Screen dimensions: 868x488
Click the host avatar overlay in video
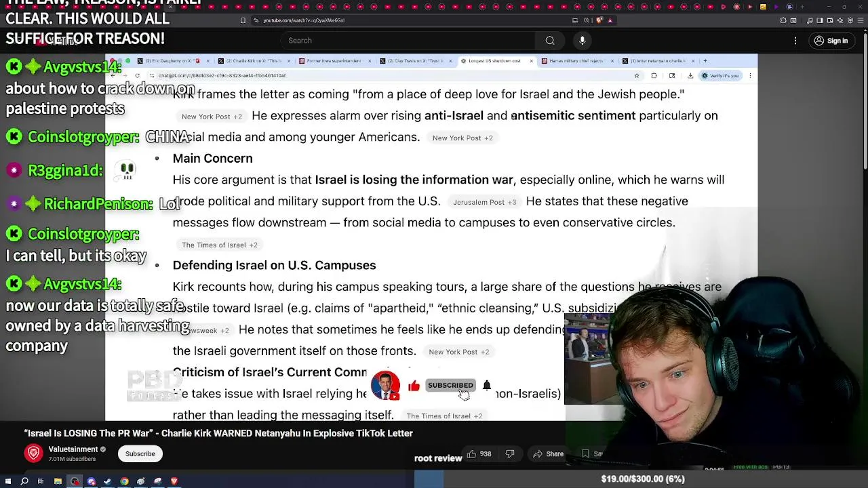[x=385, y=385]
